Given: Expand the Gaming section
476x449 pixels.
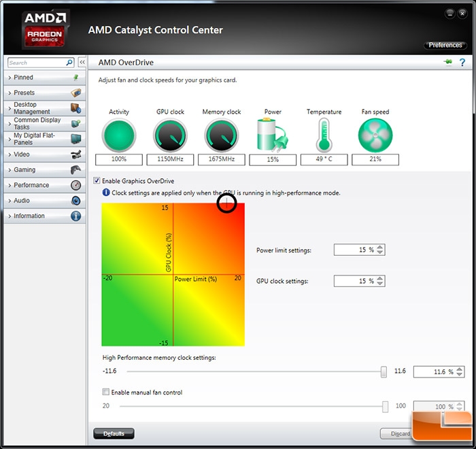Looking at the screenshot, I should pyautogui.click(x=45, y=169).
